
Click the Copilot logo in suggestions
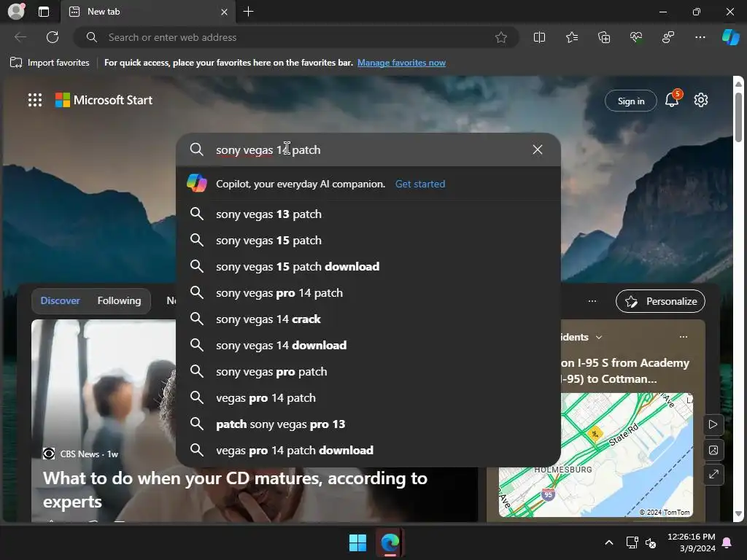(197, 183)
